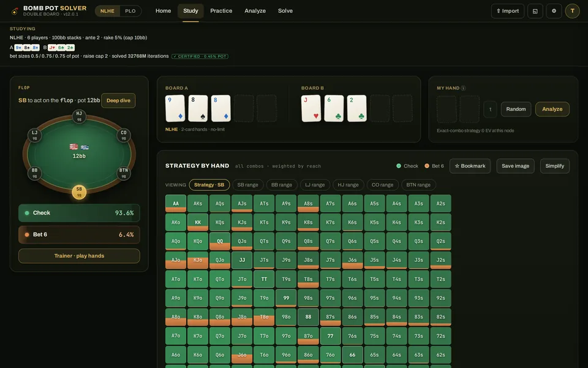Viewport: 588px width, 368px height.
Task: Click the empty turn card slot on Board B
Action: [x=380, y=108]
